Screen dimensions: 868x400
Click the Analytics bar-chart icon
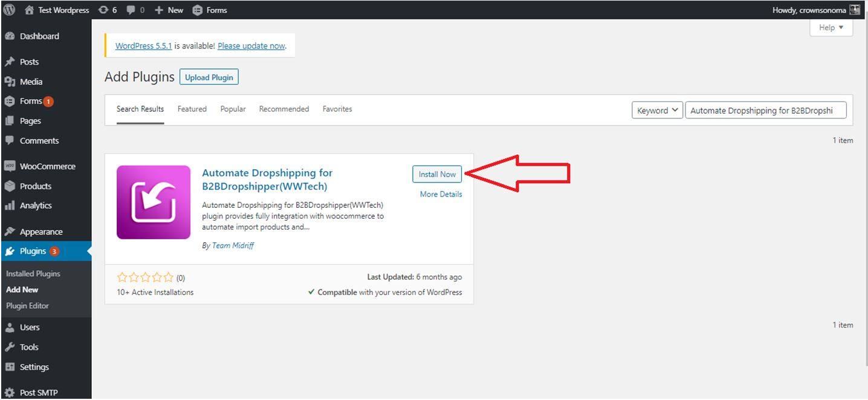pos(9,205)
